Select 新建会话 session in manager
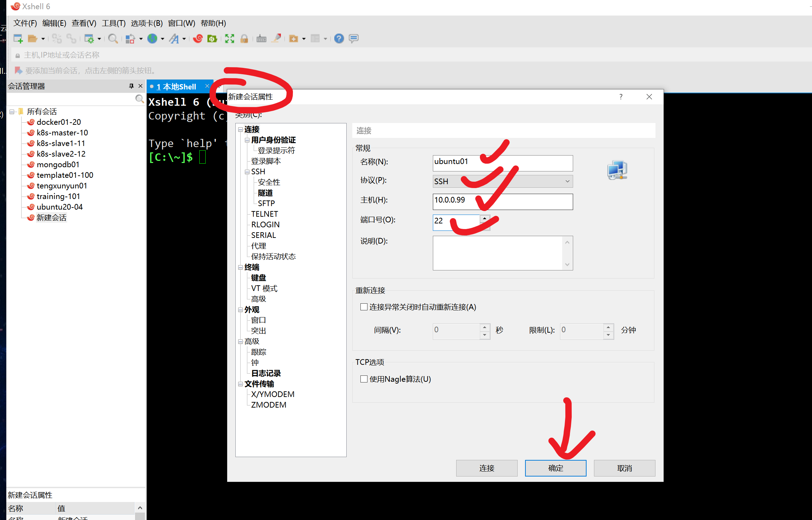The height and width of the screenshot is (520, 812). point(51,218)
